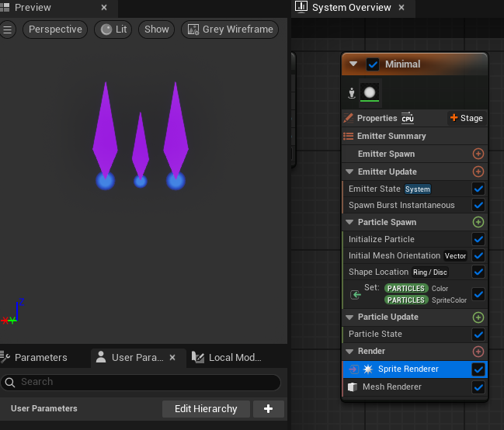Open the Local Modules tab

pos(235,358)
